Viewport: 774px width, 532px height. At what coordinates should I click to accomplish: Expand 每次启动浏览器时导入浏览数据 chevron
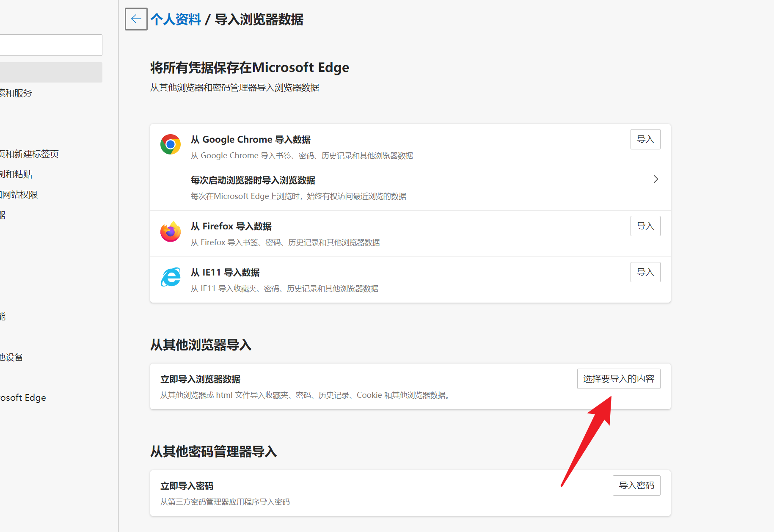coord(656,179)
